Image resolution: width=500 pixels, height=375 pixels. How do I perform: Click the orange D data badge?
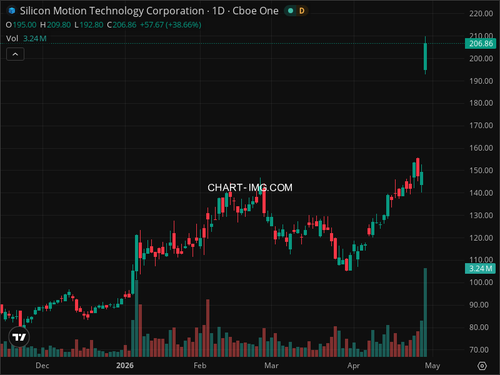coord(302,11)
